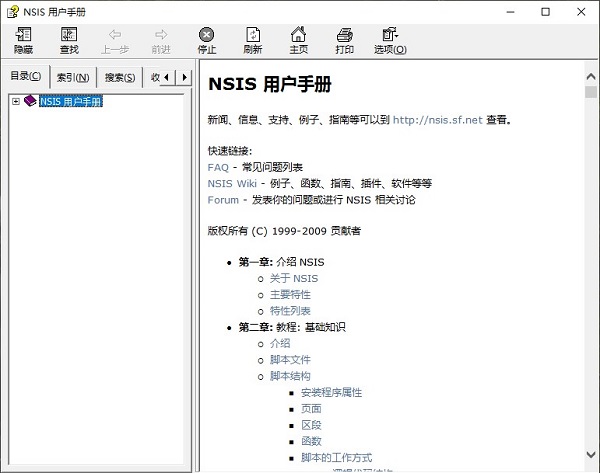Select the NSIS 用户手册 tree item
The width and height of the screenshot is (600, 473).
pyautogui.click(x=70, y=101)
